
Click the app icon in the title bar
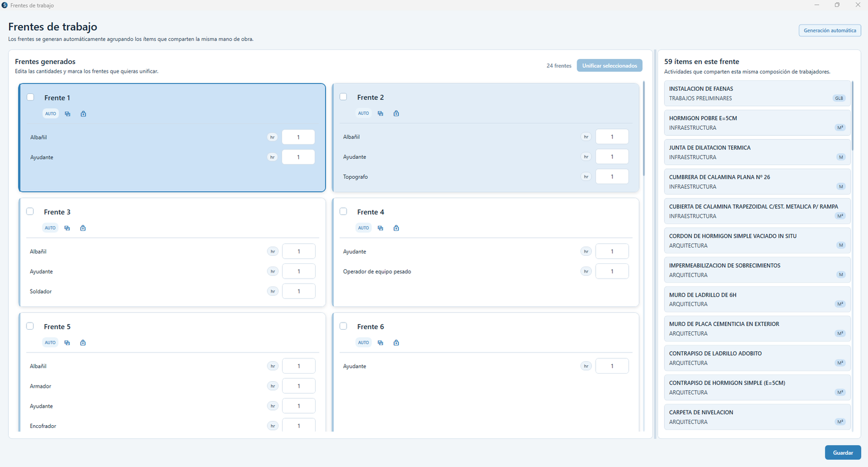(5, 5)
